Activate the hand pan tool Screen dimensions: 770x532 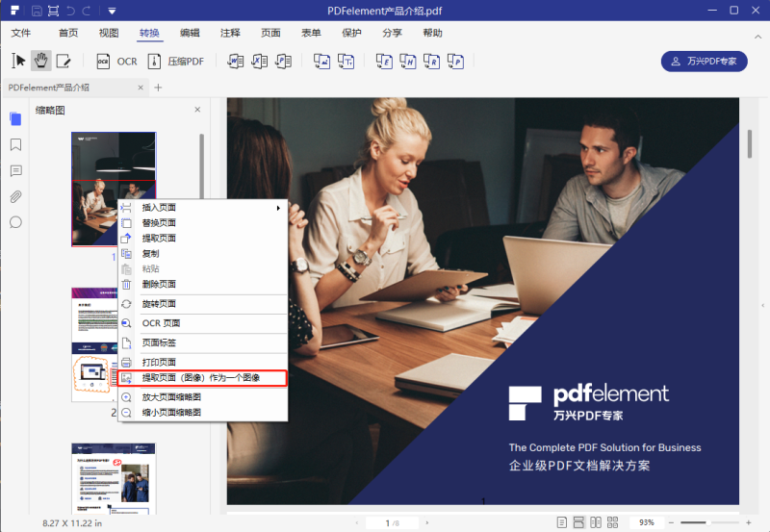pos(41,61)
